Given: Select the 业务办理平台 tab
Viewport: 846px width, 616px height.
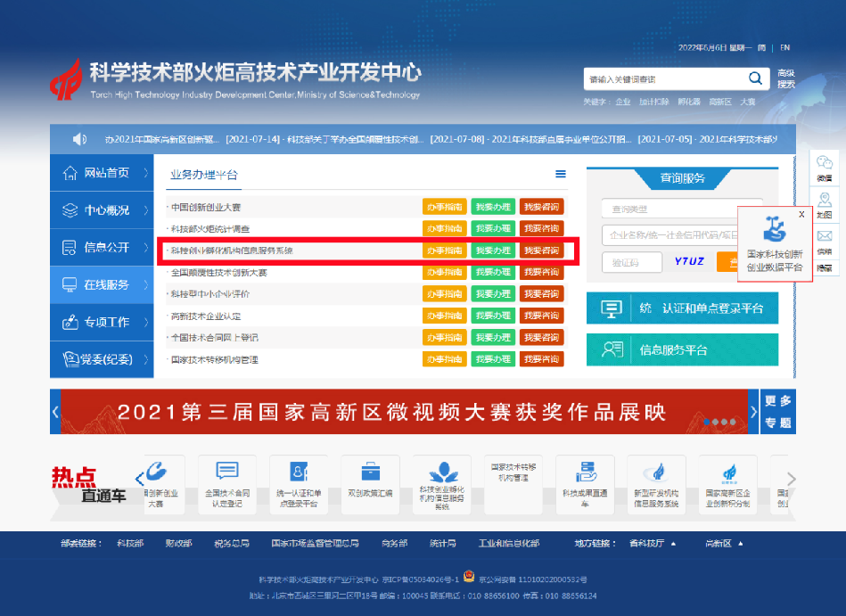Looking at the screenshot, I should [x=204, y=175].
